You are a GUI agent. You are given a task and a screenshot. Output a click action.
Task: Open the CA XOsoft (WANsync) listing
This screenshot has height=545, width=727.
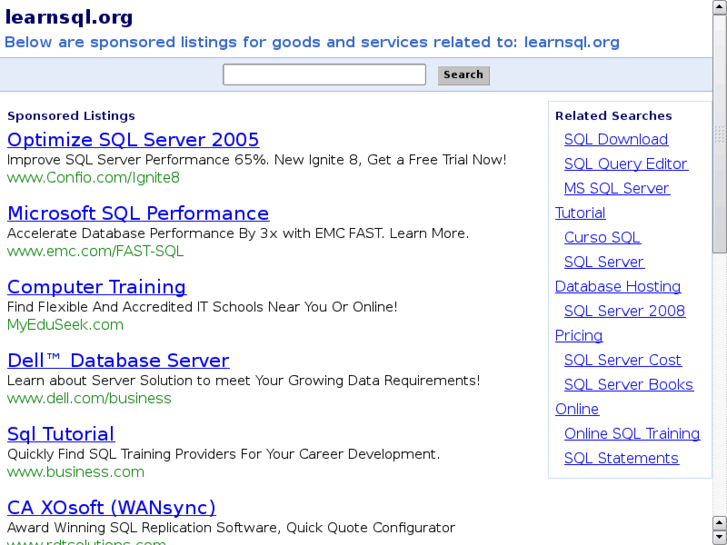(x=111, y=508)
